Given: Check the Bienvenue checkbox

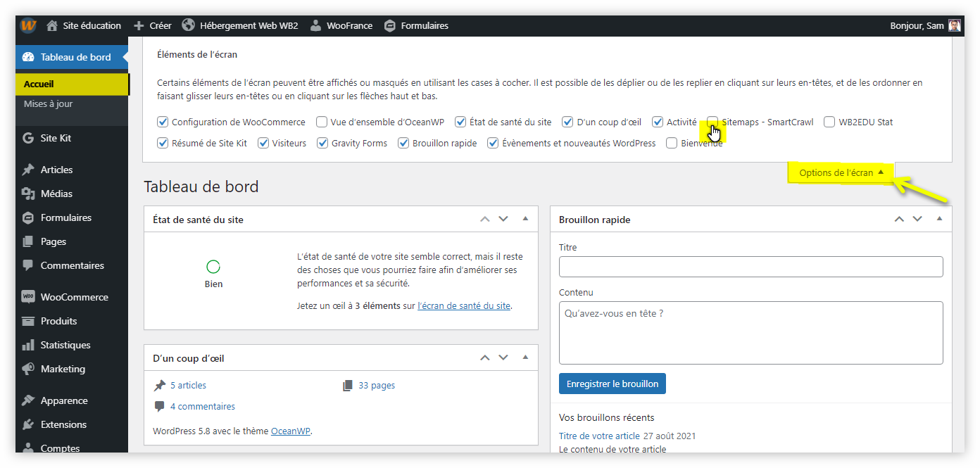Looking at the screenshot, I should [672, 143].
